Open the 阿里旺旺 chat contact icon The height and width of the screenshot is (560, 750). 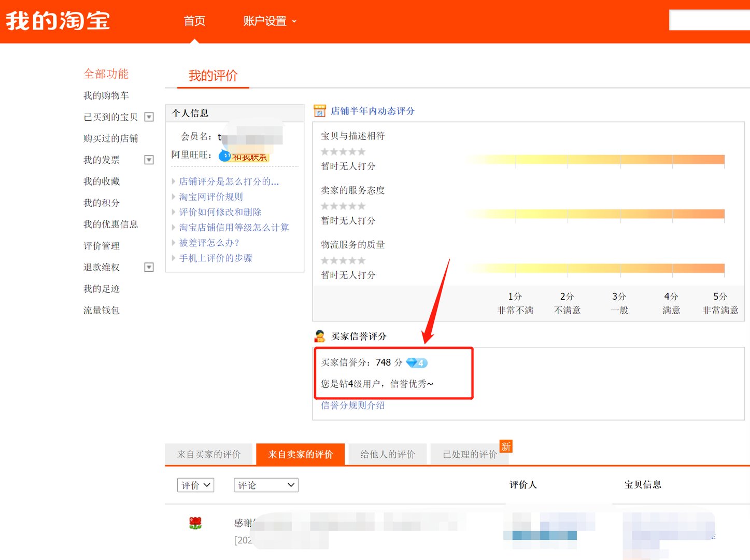click(x=225, y=155)
